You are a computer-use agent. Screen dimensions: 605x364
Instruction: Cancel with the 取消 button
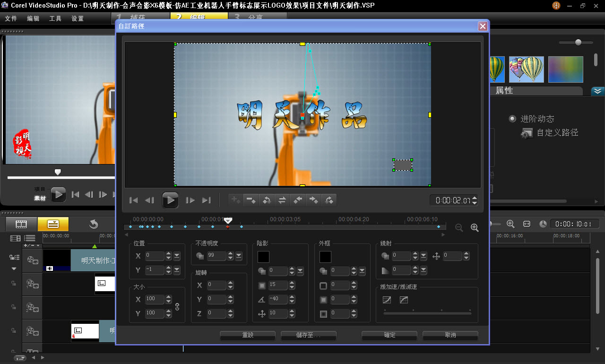[450, 335]
